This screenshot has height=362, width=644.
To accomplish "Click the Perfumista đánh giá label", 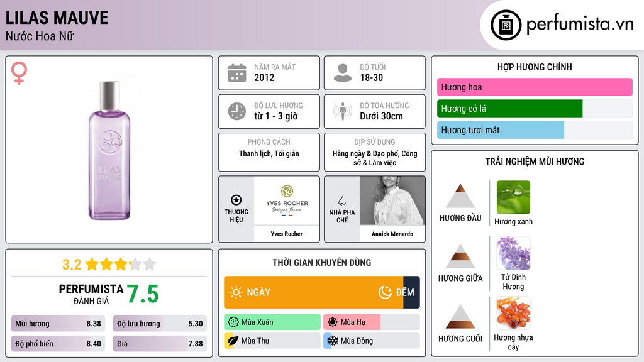I will tap(91, 294).
